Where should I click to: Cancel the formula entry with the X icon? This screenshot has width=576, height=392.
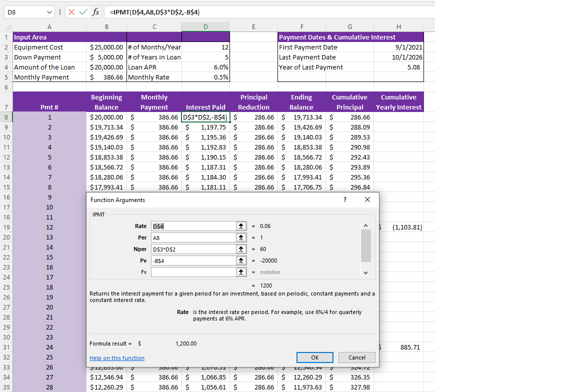(x=71, y=12)
